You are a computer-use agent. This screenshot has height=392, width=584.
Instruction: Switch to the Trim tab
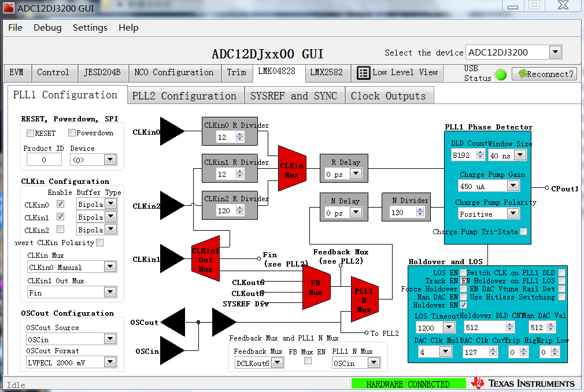pos(237,73)
